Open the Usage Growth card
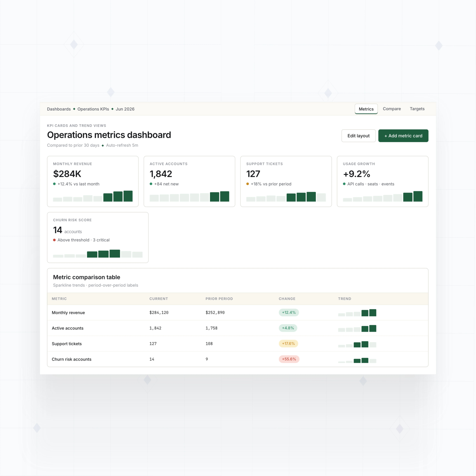The image size is (476, 476). click(383, 181)
